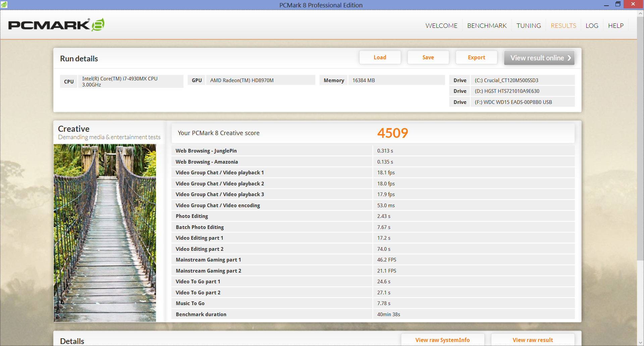Select the Video Editing part 1 row
Image resolution: width=644 pixels, height=346 pixels.
tap(373, 238)
